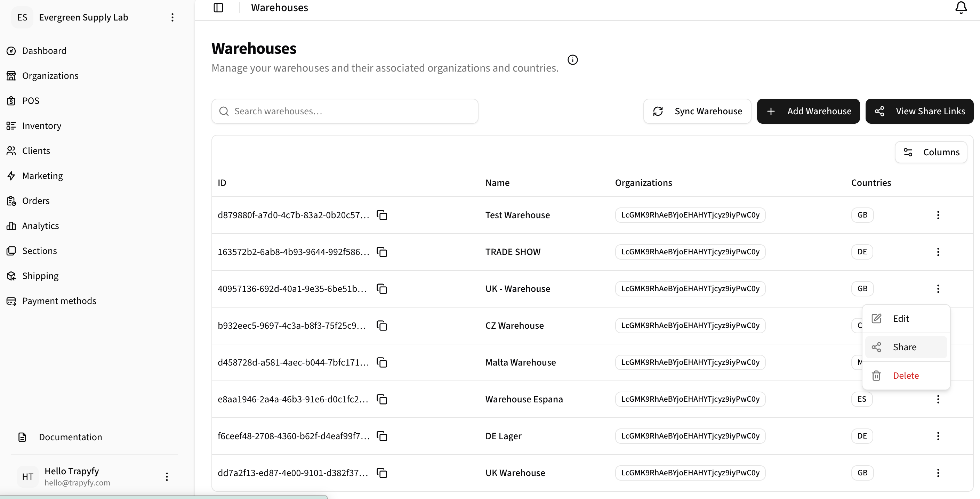The width and height of the screenshot is (980, 499).
Task: Copy the TRADE SHOW ID
Action: (381, 252)
